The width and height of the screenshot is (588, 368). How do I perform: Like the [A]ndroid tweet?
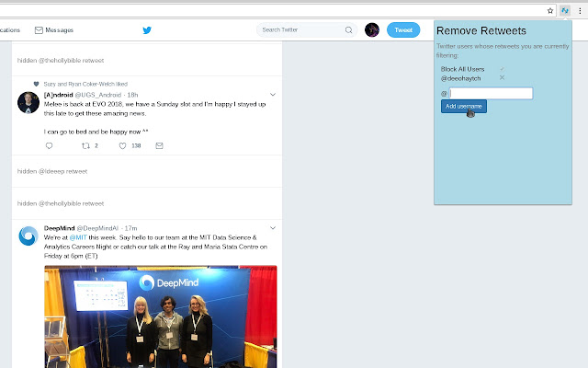(x=122, y=145)
